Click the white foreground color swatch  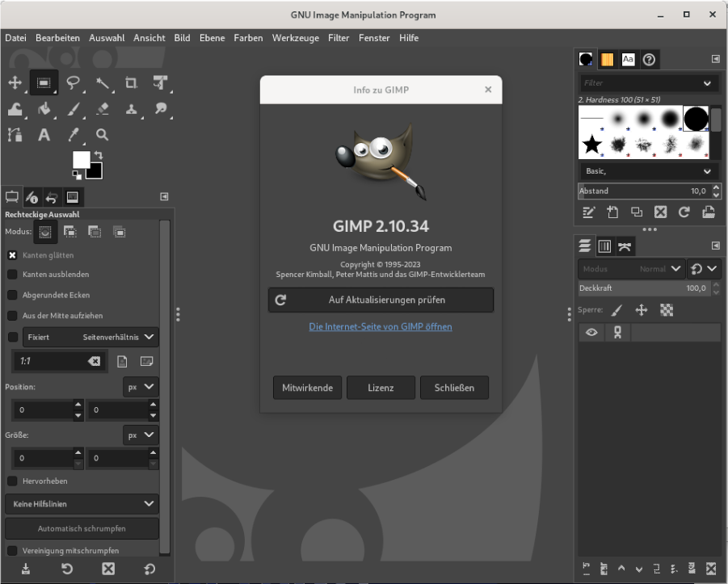(x=82, y=160)
